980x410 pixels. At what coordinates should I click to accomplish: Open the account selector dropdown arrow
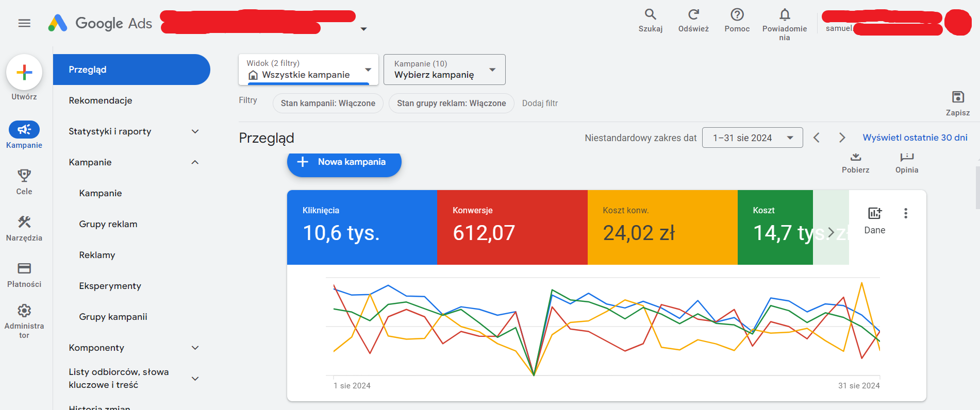(x=363, y=29)
